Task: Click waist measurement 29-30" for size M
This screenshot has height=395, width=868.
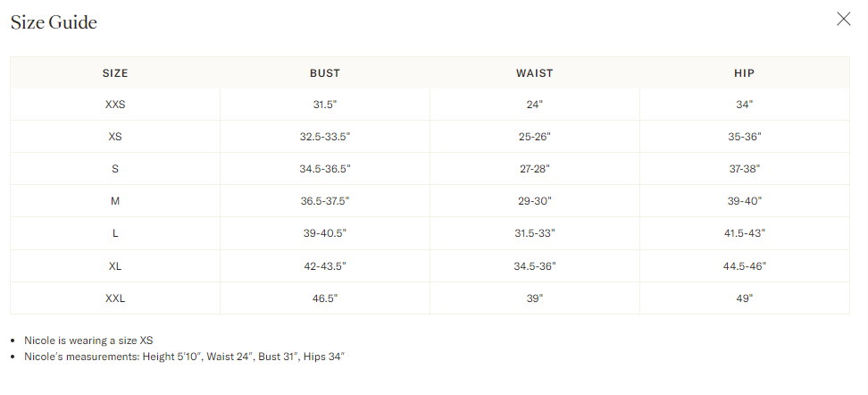Action: (x=535, y=201)
